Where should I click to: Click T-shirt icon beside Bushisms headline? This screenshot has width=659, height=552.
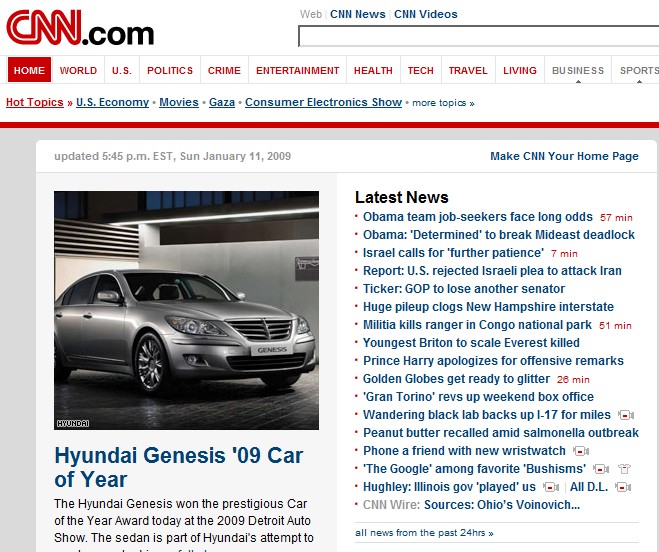[x=624, y=469]
